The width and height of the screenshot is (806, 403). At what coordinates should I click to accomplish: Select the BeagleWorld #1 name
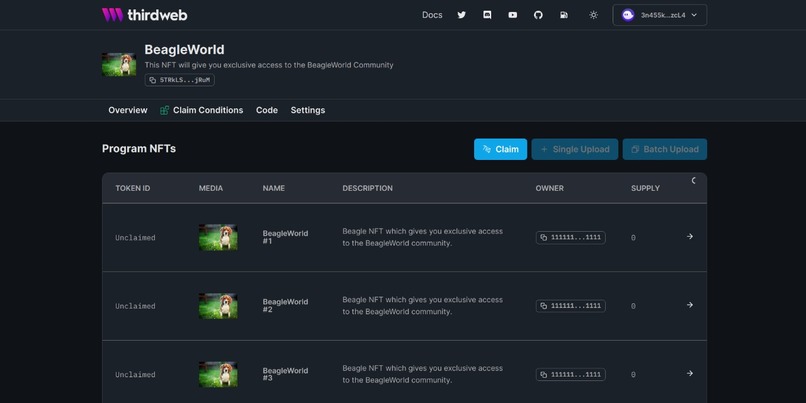(285, 237)
